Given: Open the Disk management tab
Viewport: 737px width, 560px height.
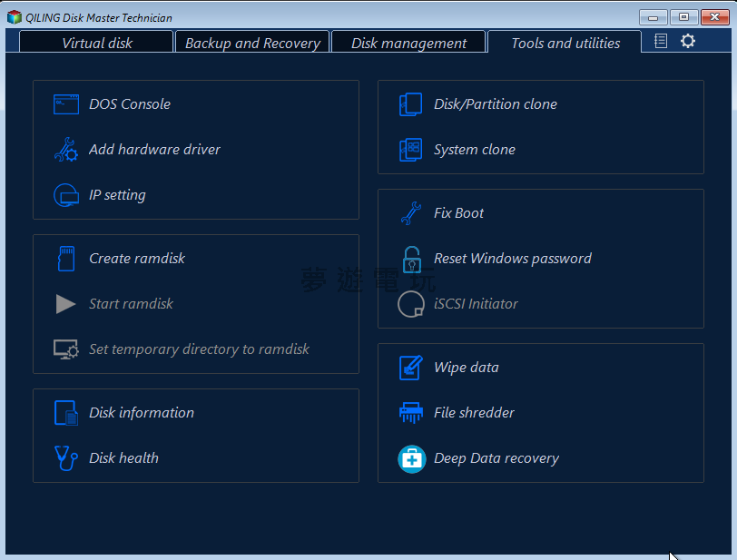Looking at the screenshot, I should (x=408, y=43).
